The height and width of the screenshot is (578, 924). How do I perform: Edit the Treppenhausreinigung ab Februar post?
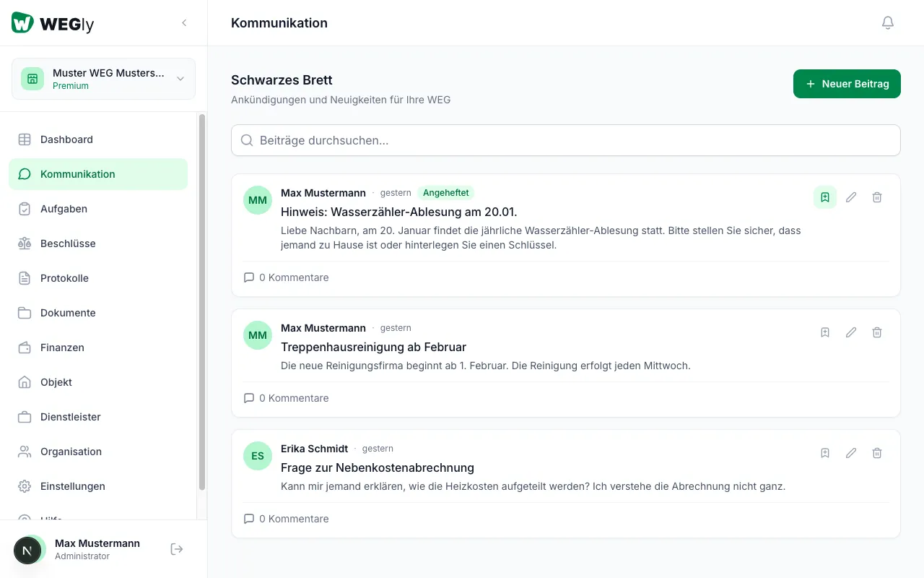click(x=851, y=332)
